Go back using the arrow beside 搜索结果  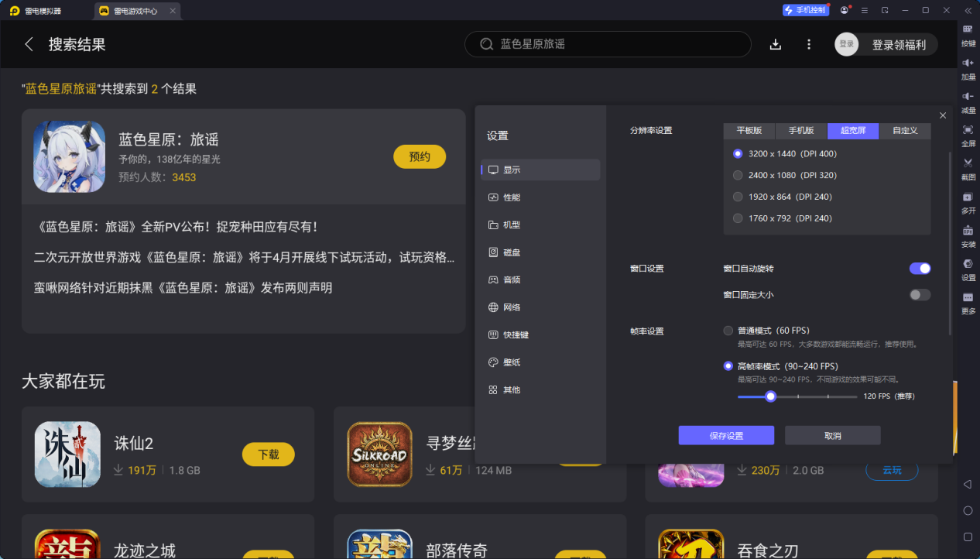(29, 44)
